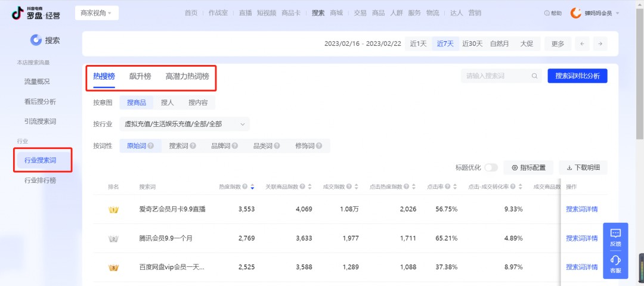Click help icon beside 关联商品指数
The width and height of the screenshot is (644, 286).
point(302,186)
